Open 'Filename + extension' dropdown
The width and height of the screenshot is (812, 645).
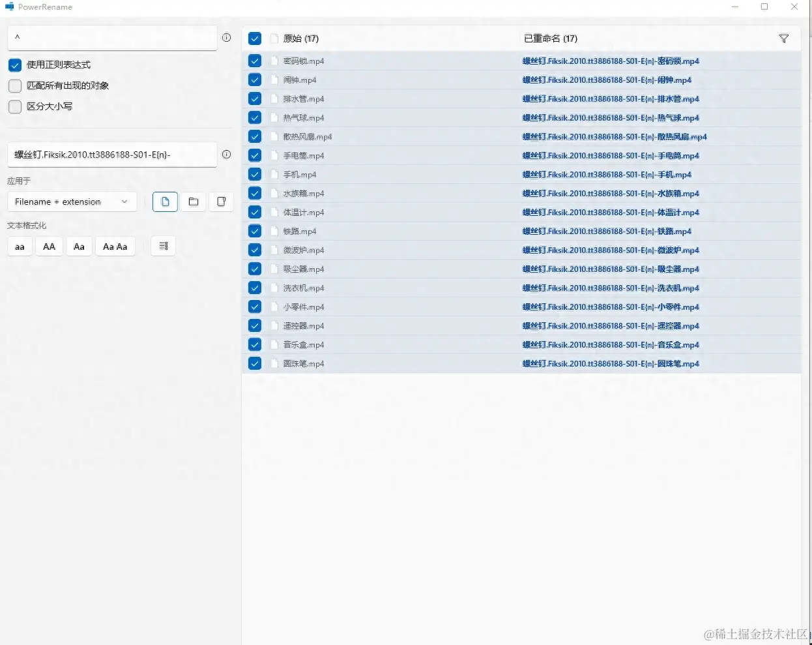point(72,202)
